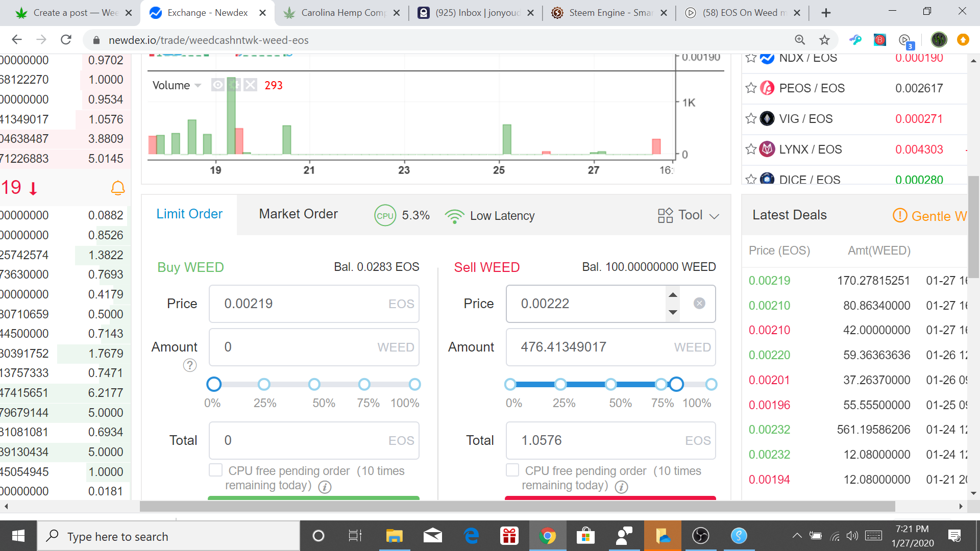Click the Amount help question mark
This screenshot has height=551, width=980.
[190, 365]
